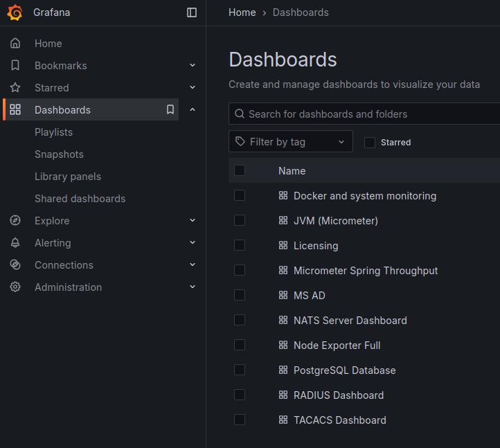
Task: Click the Alerting bell icon
Action: click(x=15, y=243)
